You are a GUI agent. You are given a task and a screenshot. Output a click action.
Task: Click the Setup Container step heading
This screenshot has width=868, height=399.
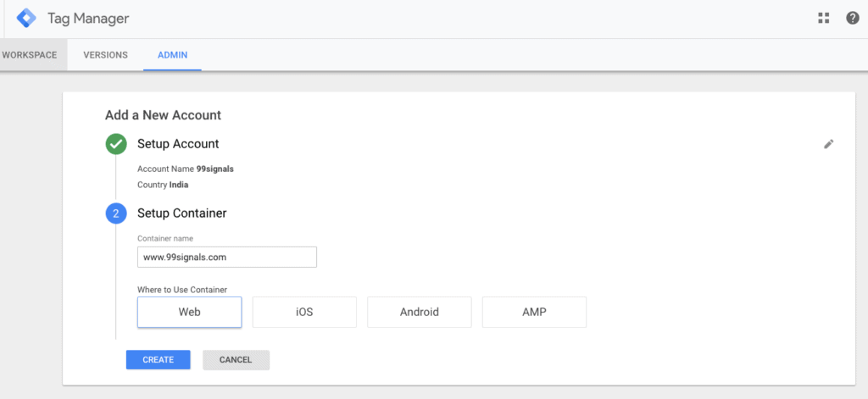tap(181, 213)
